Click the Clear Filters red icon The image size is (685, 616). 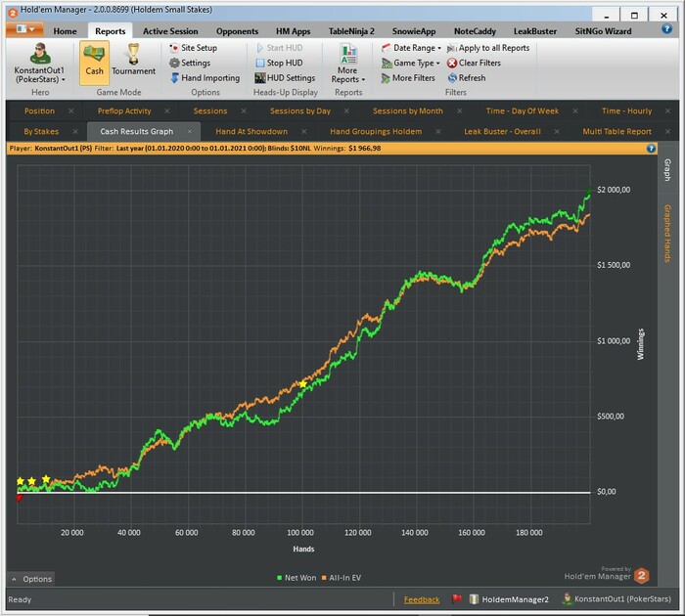[452, 63]
